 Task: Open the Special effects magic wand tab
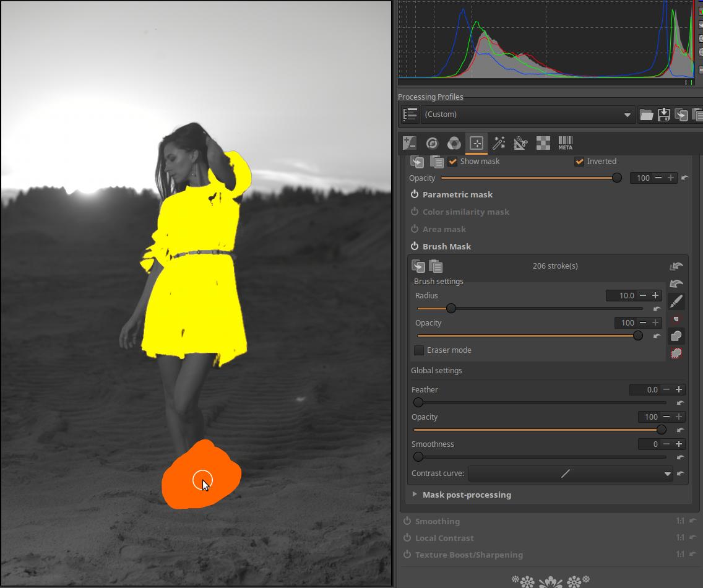click(498, 143)
